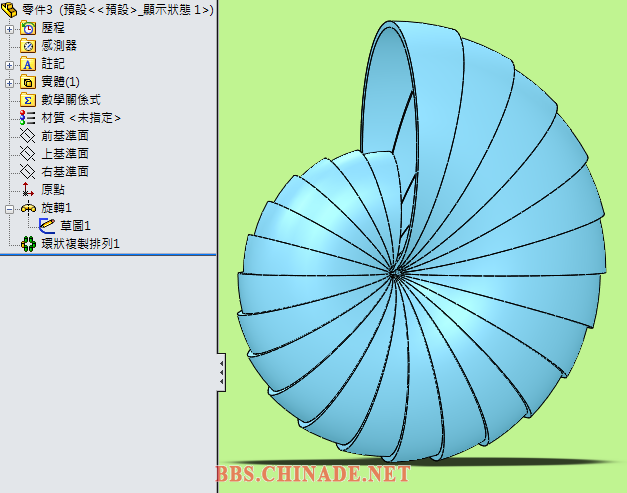Select the 原點 label
The image size is (627, 493).
pos(53,190)
